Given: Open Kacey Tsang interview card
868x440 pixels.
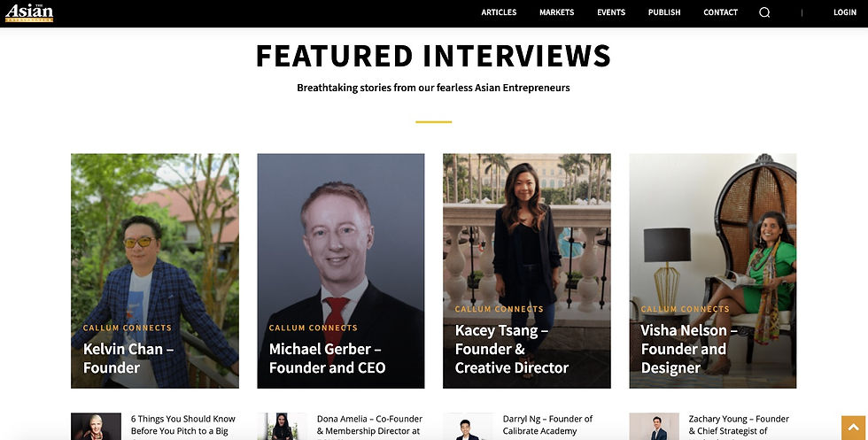Looking at the screenshot, I should coord(527,271).
